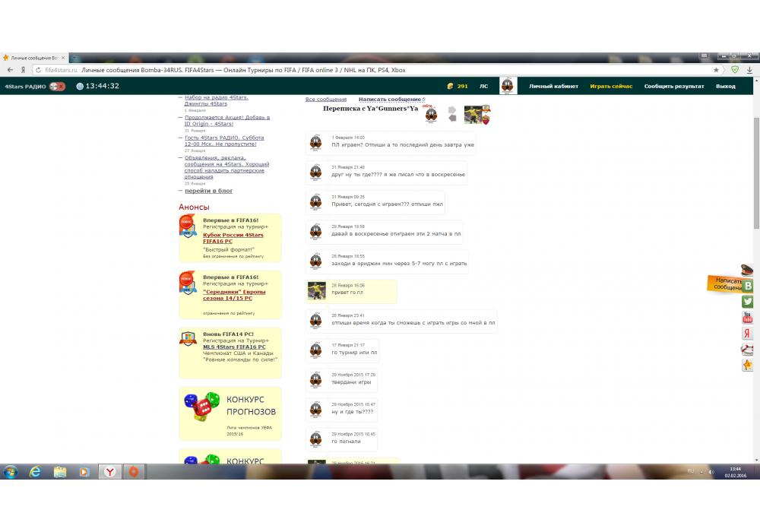Open Сообщить результат menu item

coord(673,86)
